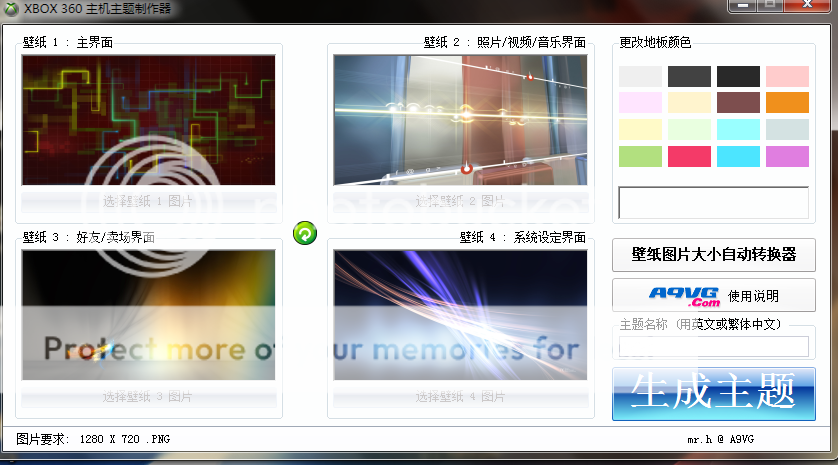
Task: Choose the bright green color swatch
Action: [x=640, y=157]
